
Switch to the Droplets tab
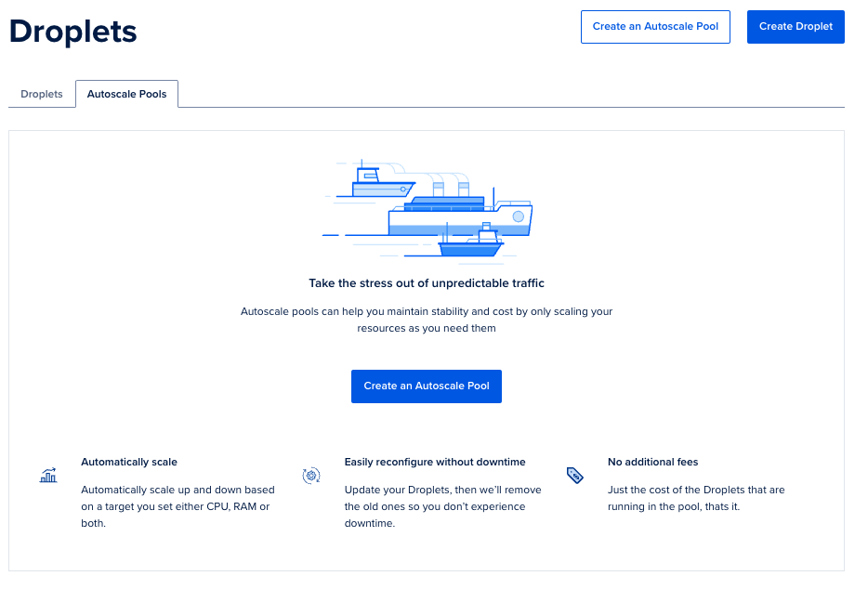tap(42, 94)
